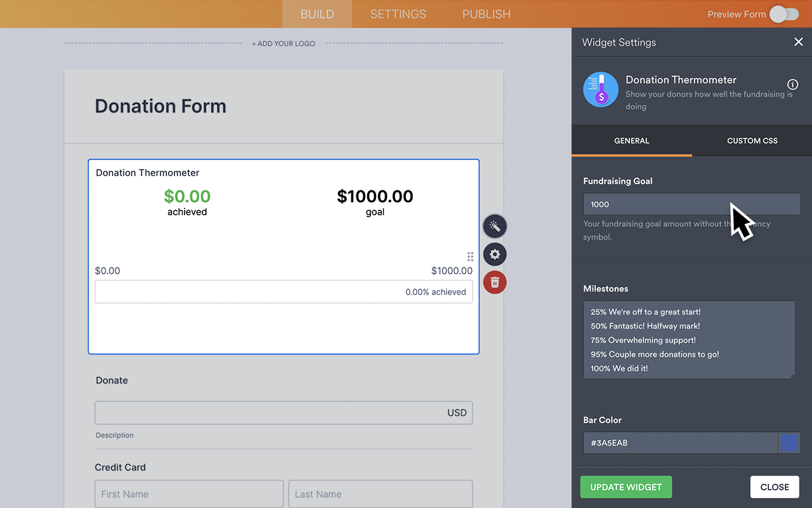The height and width of the screenshot is (508, 812).
Task: Go to the BUILD tab
Action: point(317,13)
